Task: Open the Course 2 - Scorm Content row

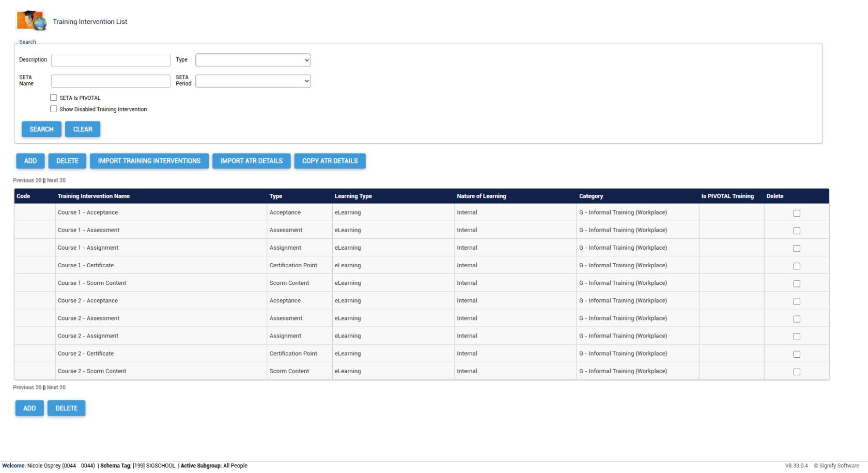Action: (422, 371)
